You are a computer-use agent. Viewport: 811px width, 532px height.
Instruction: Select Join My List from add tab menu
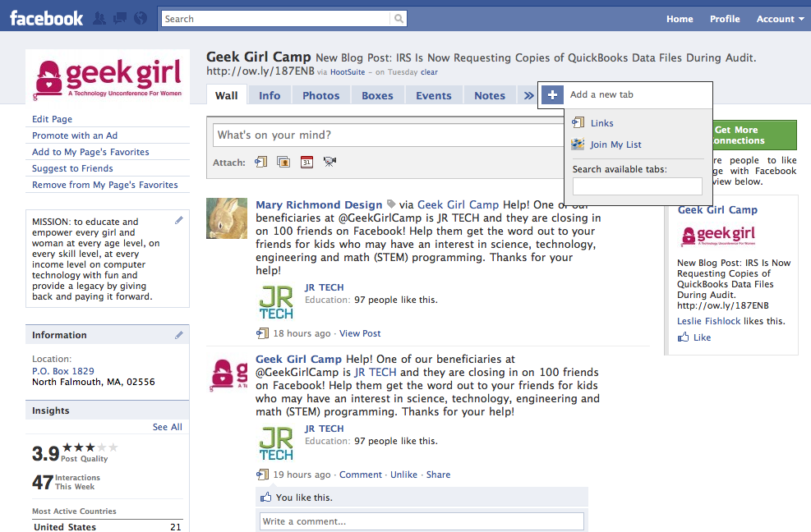[x=615, y=144]
